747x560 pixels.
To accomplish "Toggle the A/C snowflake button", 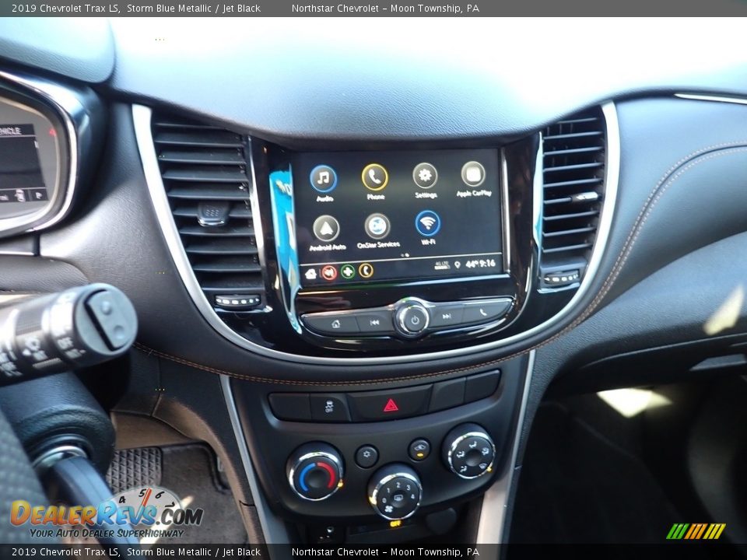I will 366,457.
